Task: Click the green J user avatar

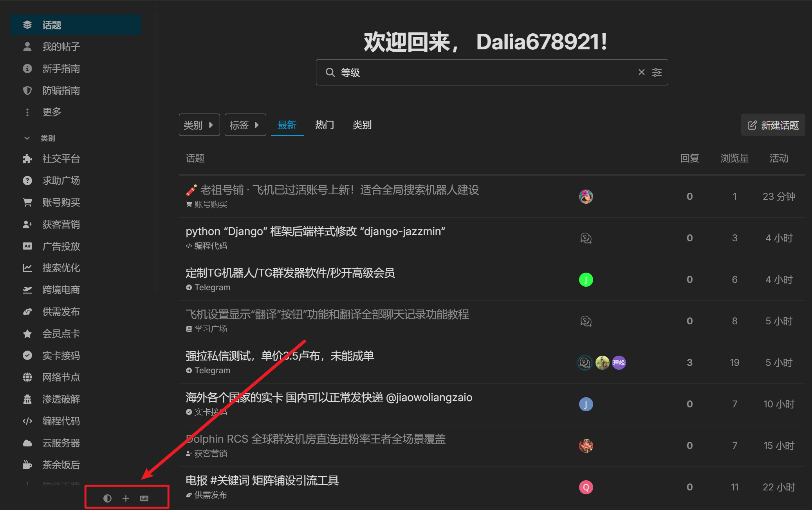Action: pyautogui.click(x=586, y=280)
